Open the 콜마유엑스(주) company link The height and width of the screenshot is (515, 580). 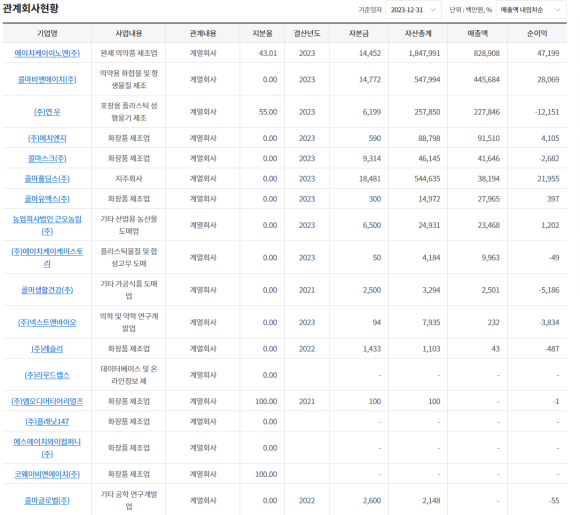(47, 199)
